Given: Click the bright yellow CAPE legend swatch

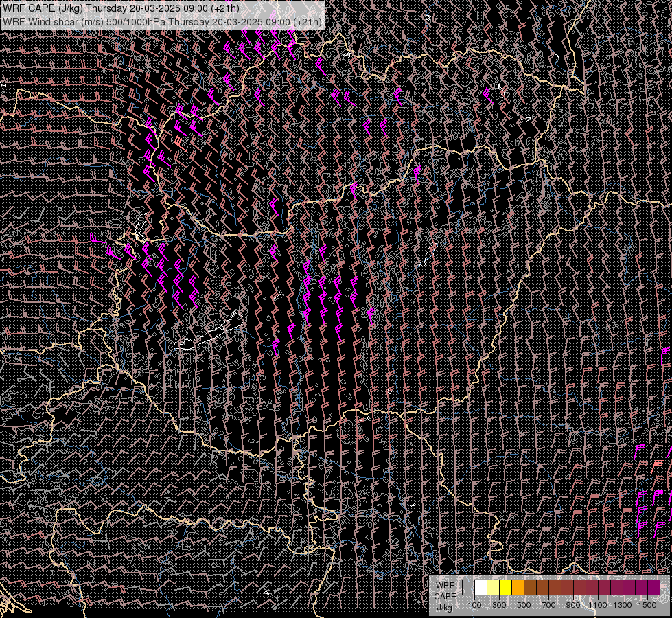Looking at the screenshot, I should click(x=506, y=587).
